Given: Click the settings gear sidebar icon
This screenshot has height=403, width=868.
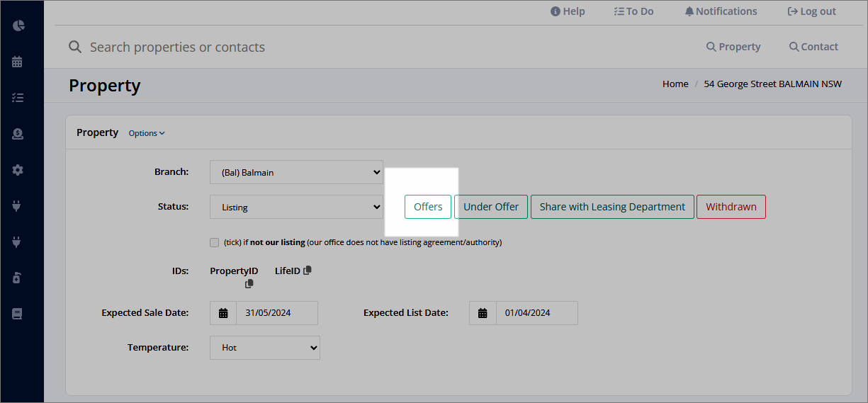Looking at the screenshot, I should [18, 170].
